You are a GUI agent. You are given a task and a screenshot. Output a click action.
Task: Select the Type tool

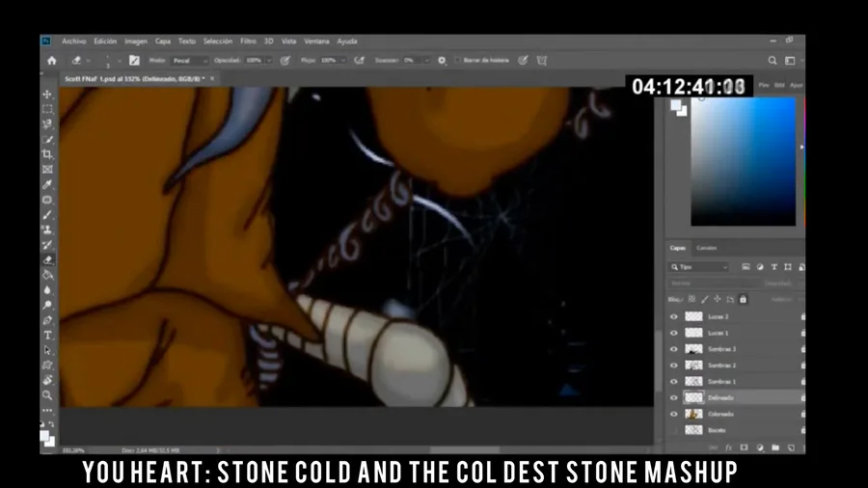tap(47, 336)
